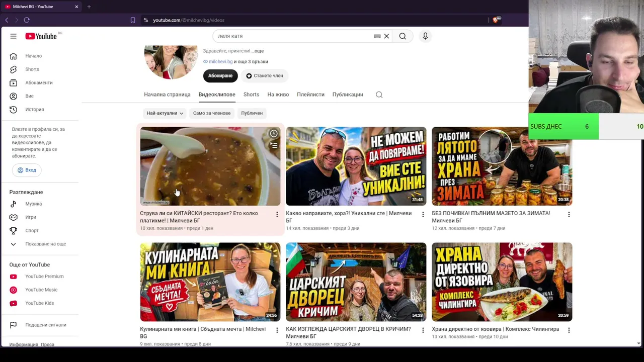Switch to the На живо tab
This screenshot has height=362, width=644.
[x=278, y=95]
